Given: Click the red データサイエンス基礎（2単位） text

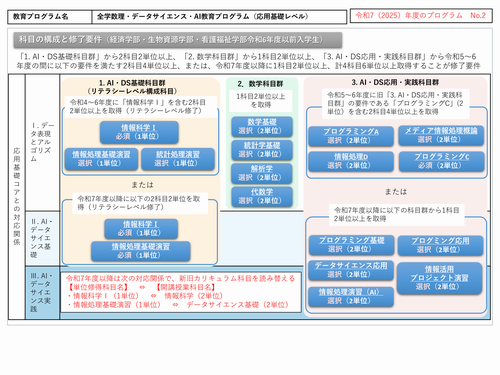Looking at the screenshot, I should pos(238,305).
